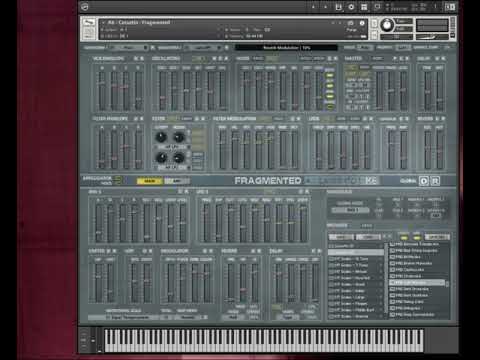The height and width of the screenshot is (360, 480).
Task: Toggle right green light above preset list
Action: coord(417,238)
